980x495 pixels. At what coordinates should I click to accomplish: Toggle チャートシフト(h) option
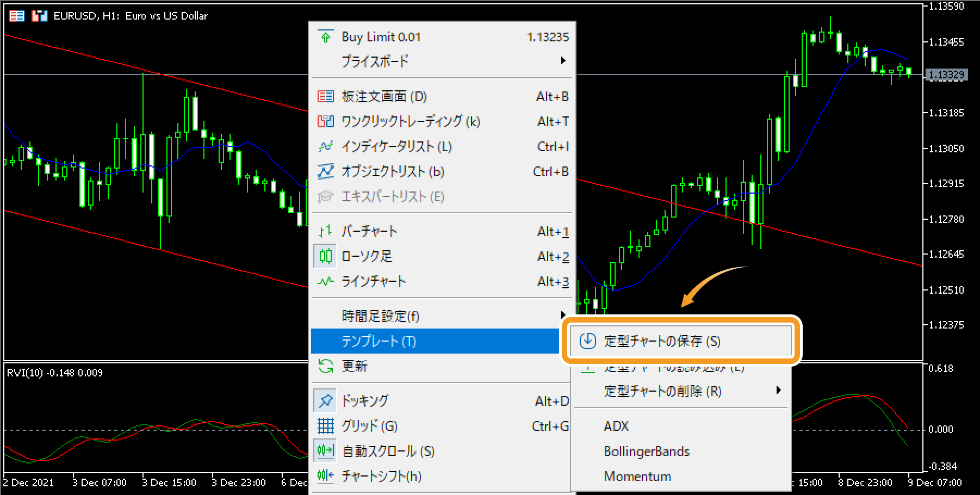click(x=442, y=476)
